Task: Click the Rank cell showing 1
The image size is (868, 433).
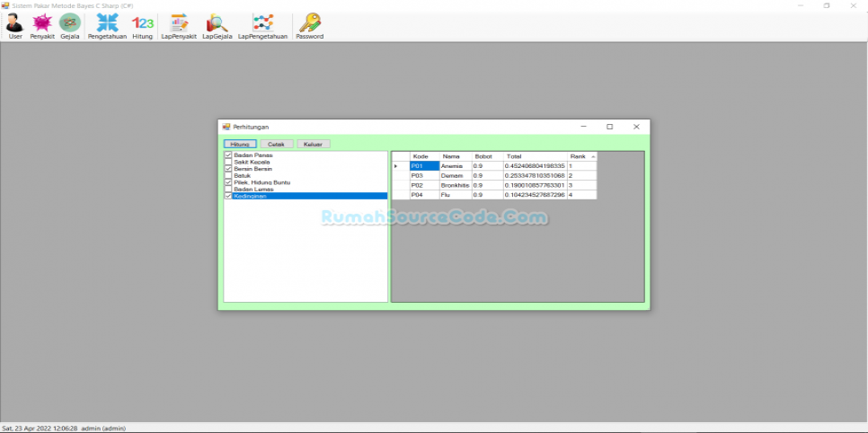Action: (x=582, y=166)
